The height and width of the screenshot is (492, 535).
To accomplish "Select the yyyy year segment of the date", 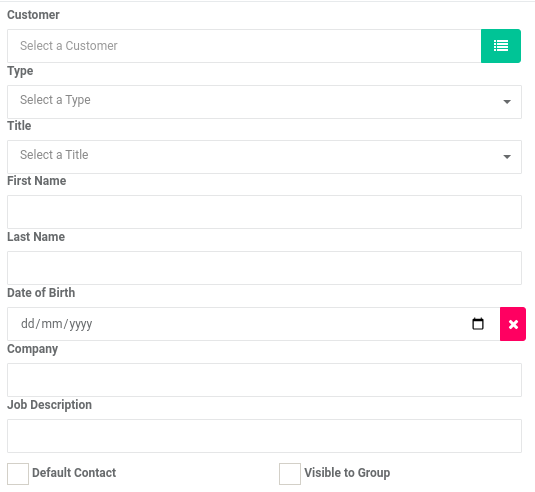I will click(81, 323).
